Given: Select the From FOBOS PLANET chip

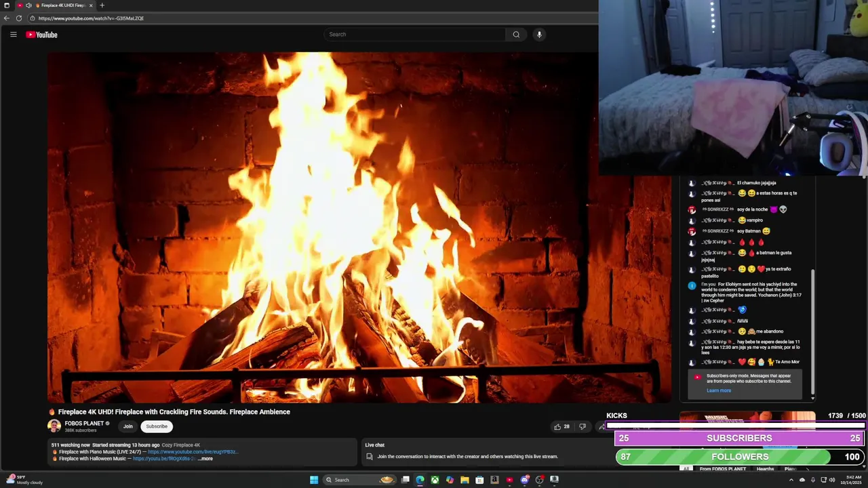Looking at the screenshot, I should click(723, 469).
